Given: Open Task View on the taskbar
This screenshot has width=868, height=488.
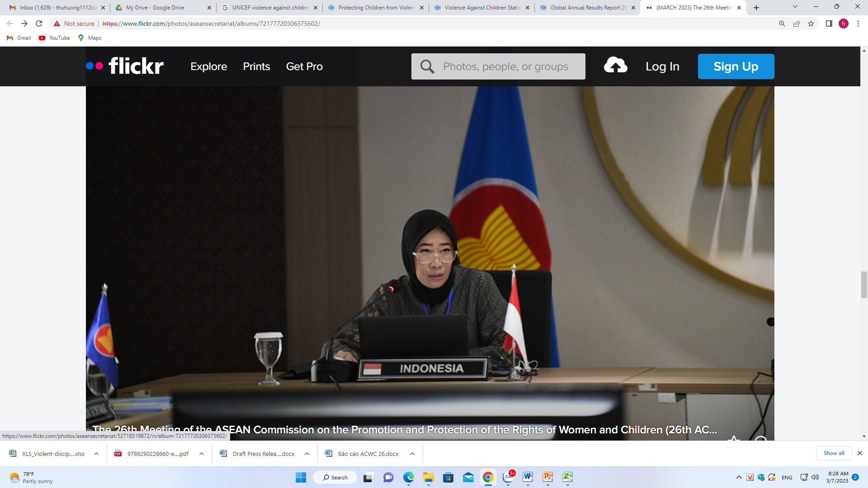Looking at the screenshot, I should click(368, 477).
